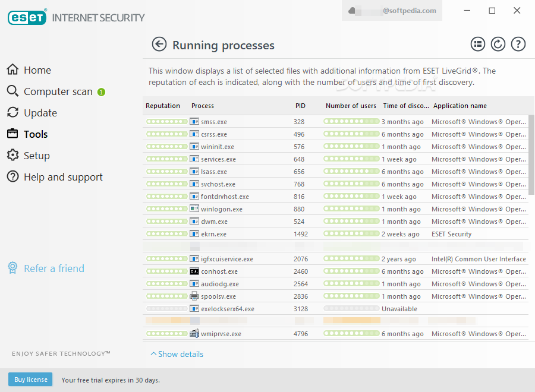The width and height of the screenshot is (535, 392).
Task: Click the Tools briefcase icon
Action: (x=12, y=133)
